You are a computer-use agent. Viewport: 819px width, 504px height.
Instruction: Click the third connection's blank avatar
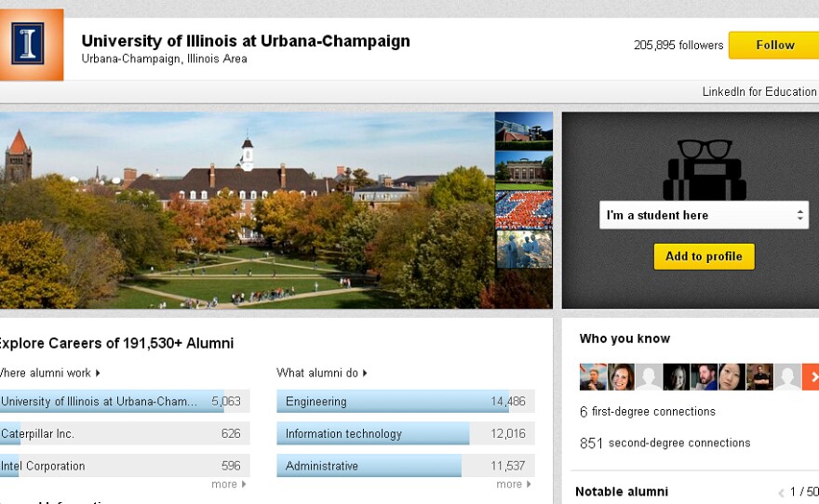(x=649, y=377)
